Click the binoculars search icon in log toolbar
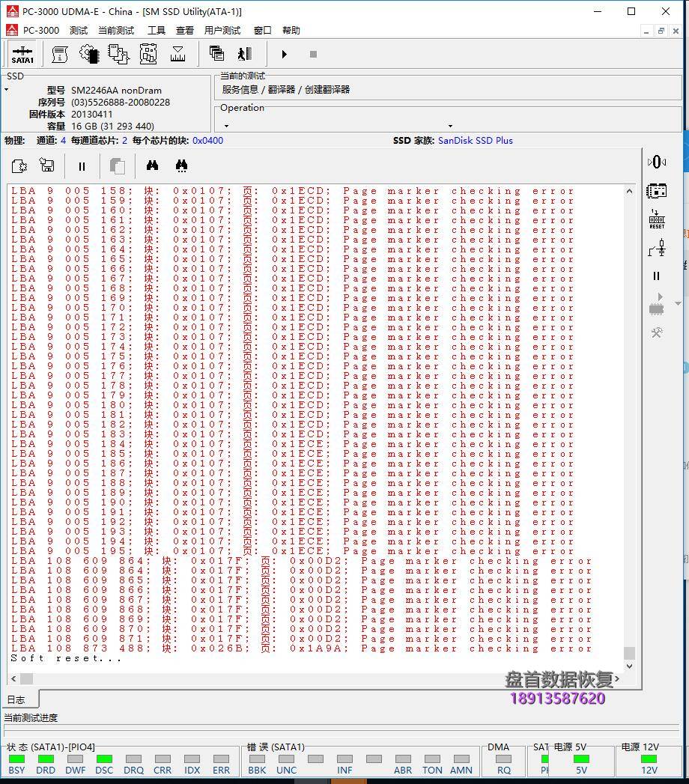Image resolution: width=689 pixels, height=784 pixels. click(x=152, y=166)
